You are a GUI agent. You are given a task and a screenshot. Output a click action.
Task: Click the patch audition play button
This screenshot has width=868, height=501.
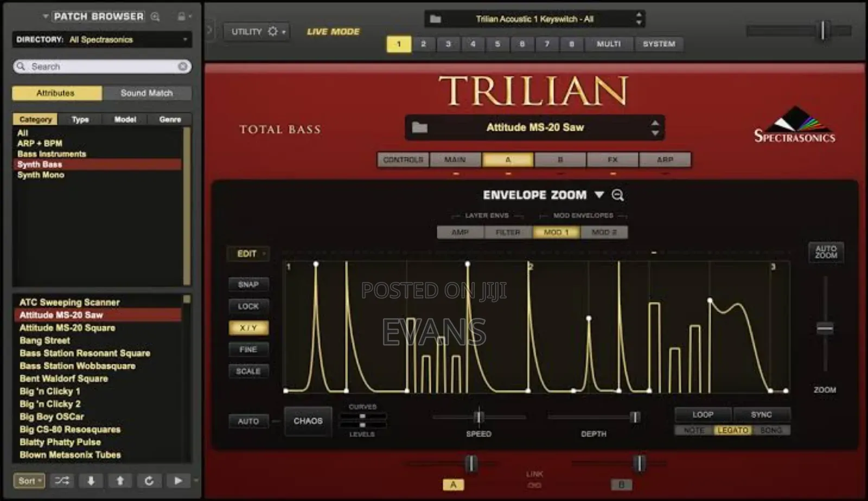[x=178, y=480]
